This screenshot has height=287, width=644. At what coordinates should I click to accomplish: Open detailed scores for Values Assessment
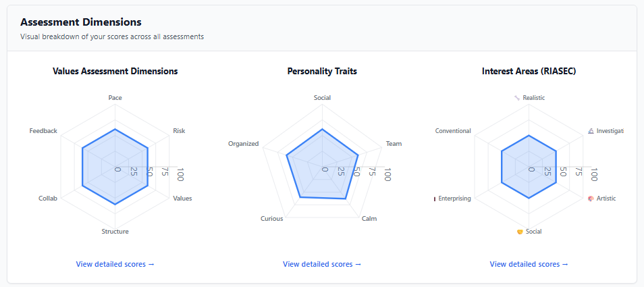[x=115, y=264]
